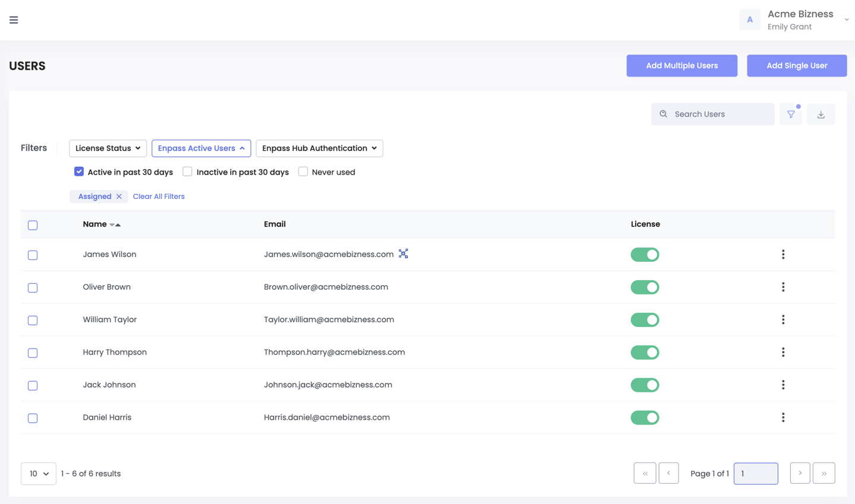This screenshot has height=504, width=855.
Task: Open the License Status filter dropdown
Action: click(108, 148)
